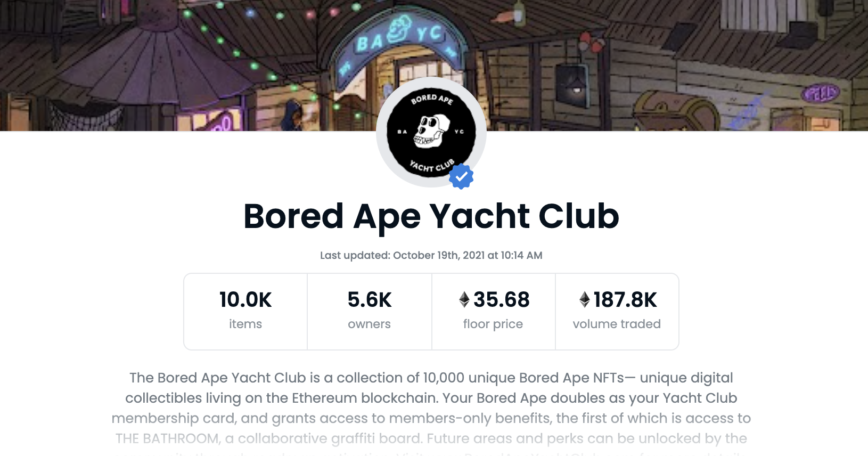Click the Ethereum icon beside 35.68
The image size is (868, 456).
464,300
